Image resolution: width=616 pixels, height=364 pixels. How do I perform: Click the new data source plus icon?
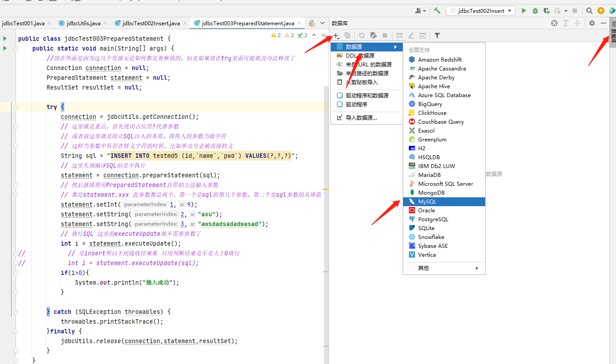pos(335,35)
